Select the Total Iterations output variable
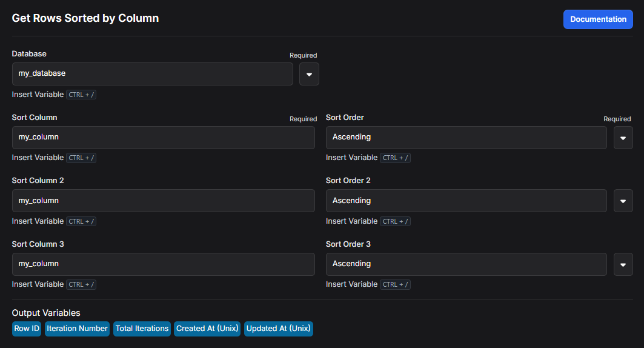The image size is (644, 348). (142, 329)
